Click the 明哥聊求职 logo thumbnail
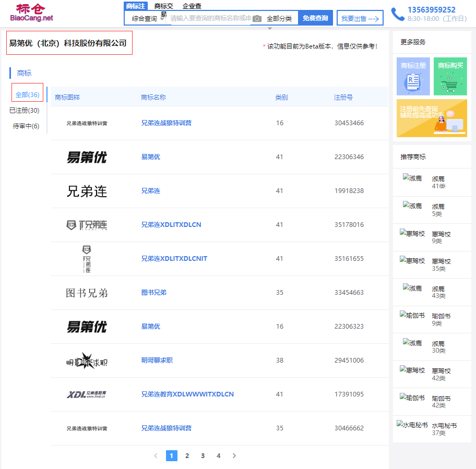 (87, 360)
